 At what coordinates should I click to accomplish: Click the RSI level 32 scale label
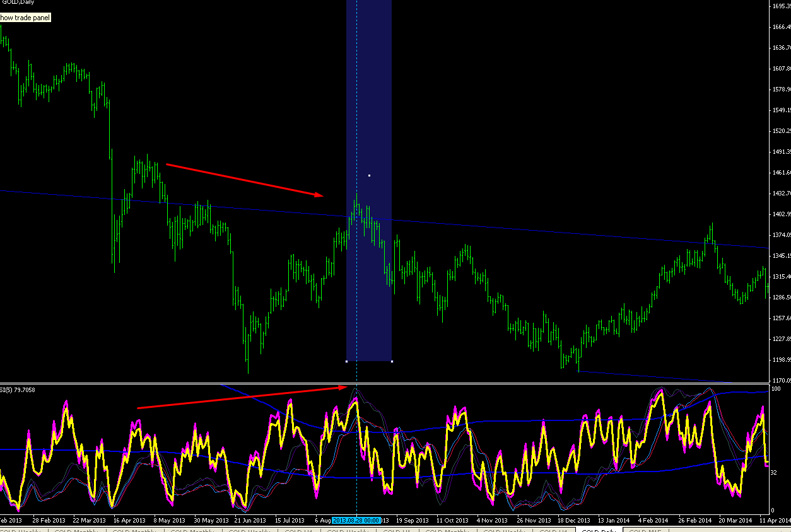click(775, 472)
